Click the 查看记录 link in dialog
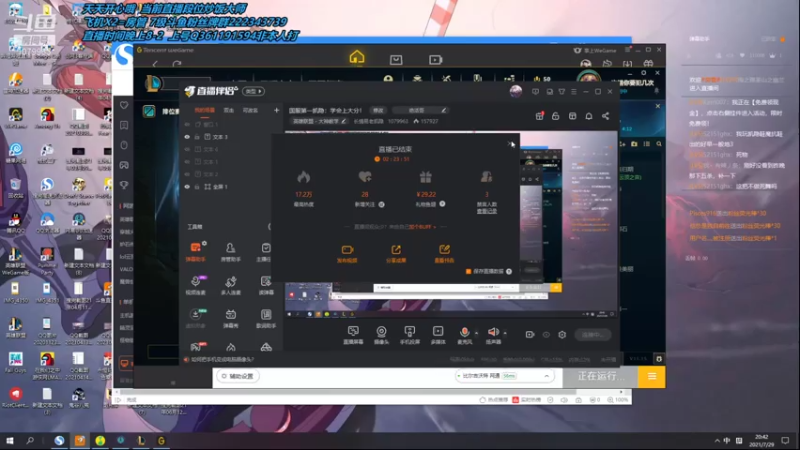The height and width of the screenshot is (450, 800). (x=487, y=211)
